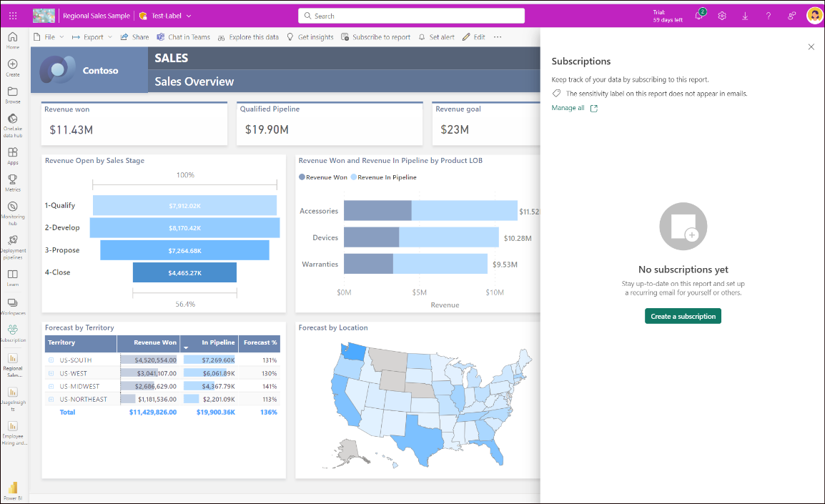
Task: Open the help question mark icon
Action: (769, 16)
